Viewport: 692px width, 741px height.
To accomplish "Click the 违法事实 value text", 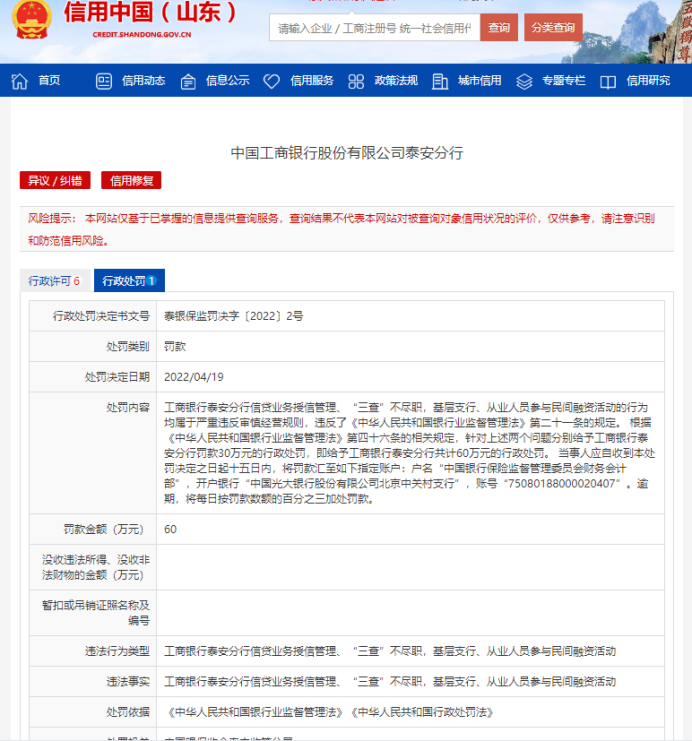I will [390, 681].
